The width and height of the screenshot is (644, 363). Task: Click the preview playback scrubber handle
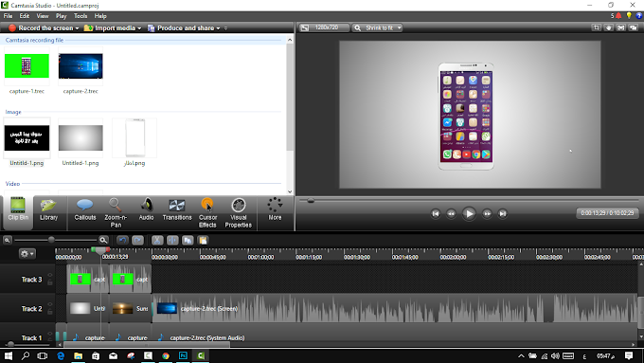311,201
